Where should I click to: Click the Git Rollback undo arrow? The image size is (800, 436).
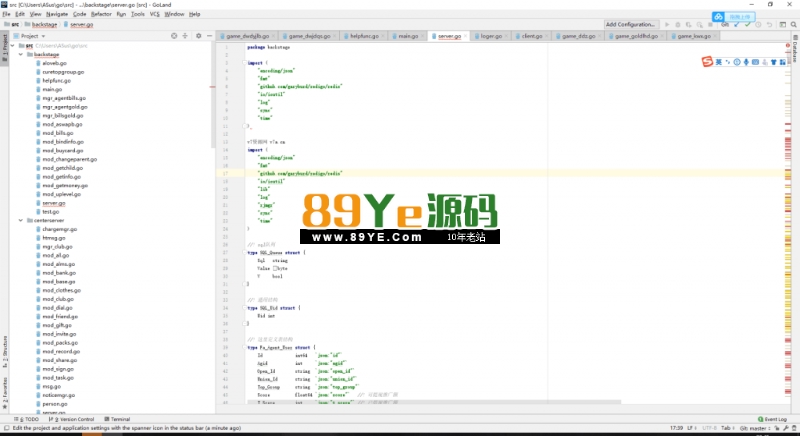tap(769, 24)
